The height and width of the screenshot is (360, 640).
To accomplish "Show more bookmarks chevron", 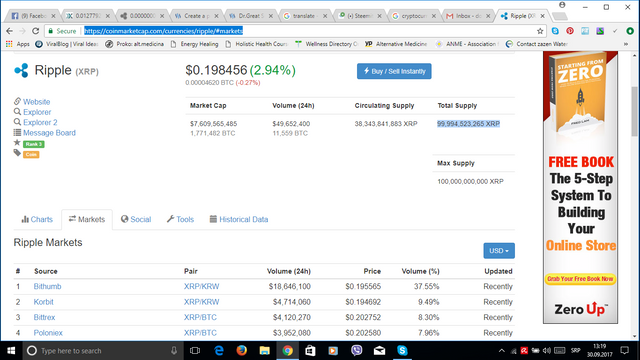I will (x=626, y=44).
